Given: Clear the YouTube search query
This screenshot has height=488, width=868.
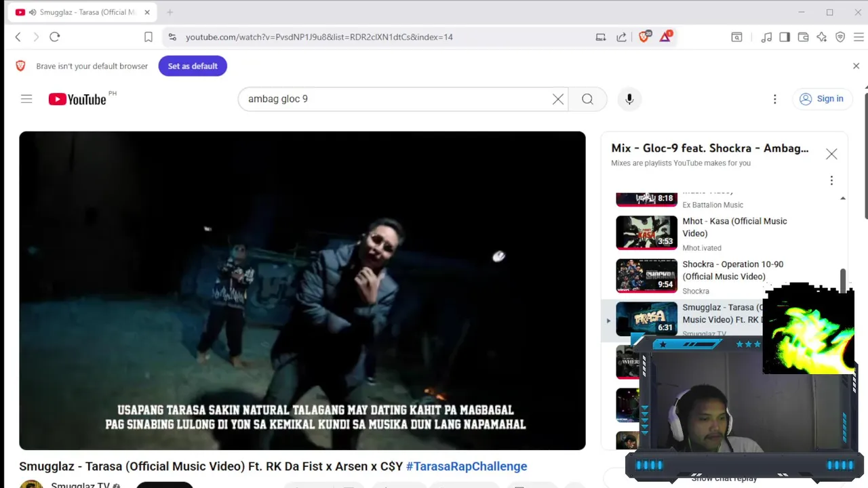Looking at the screenshot, I should pyautogui.click(x=558, y=99).
